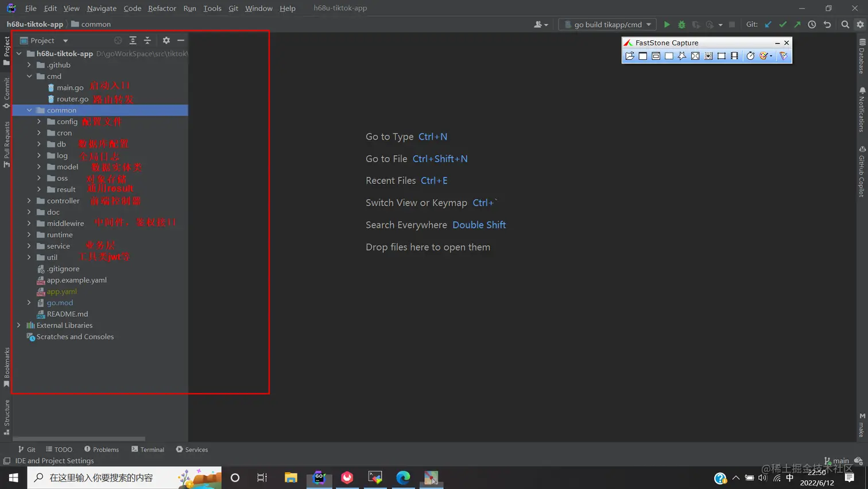Collapse the common folder
Viewport: 868px width, 489px height.
(29, 110)
